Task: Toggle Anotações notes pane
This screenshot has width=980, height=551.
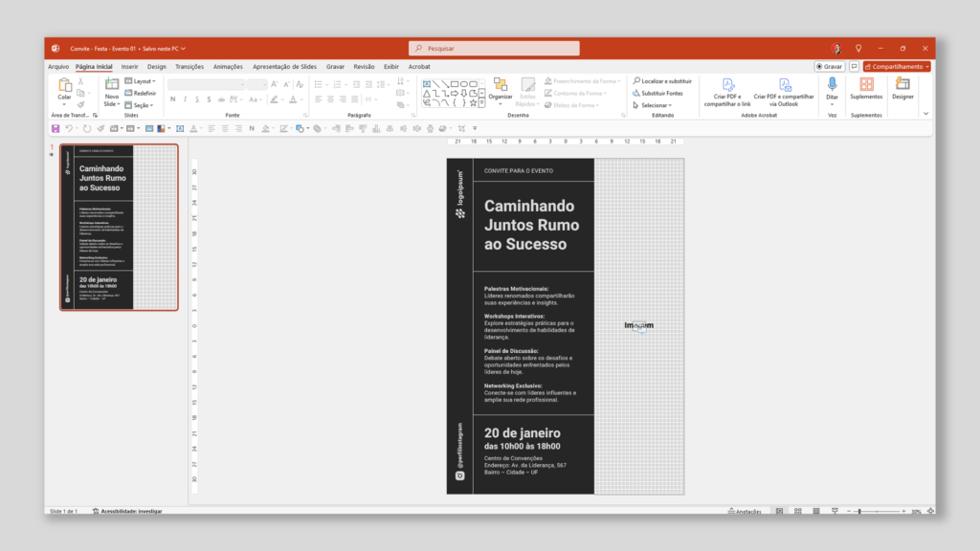Action: point(745,511)
